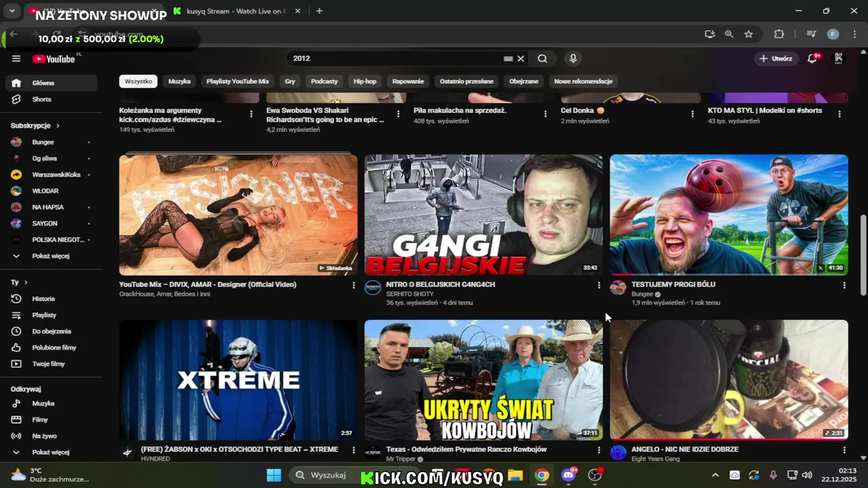Image resolution: width=868 pixels, height=488 pixels.
Task: Bookmark this page with the star icon
Action: click(x=749, y=34)
